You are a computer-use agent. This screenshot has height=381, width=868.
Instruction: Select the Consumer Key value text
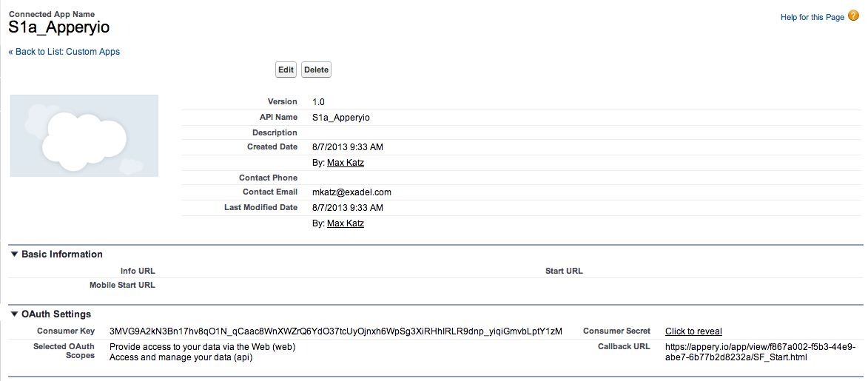(336, 331)
